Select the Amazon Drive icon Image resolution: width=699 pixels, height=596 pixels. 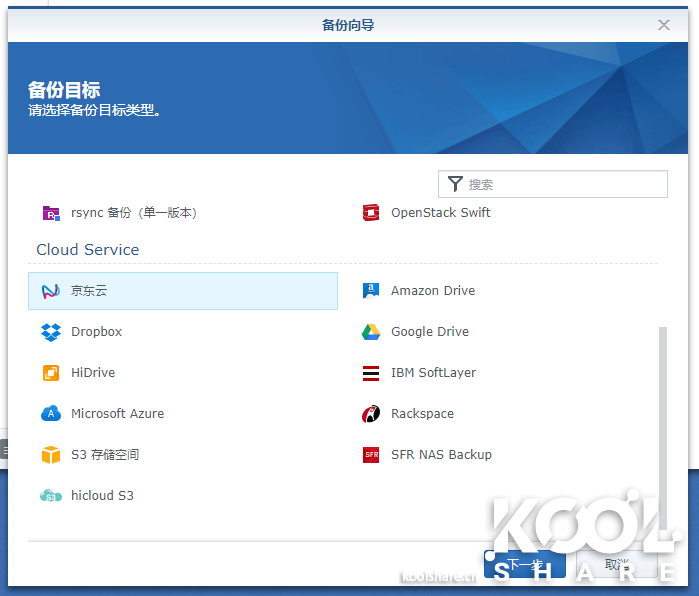[x=371, y=291]
